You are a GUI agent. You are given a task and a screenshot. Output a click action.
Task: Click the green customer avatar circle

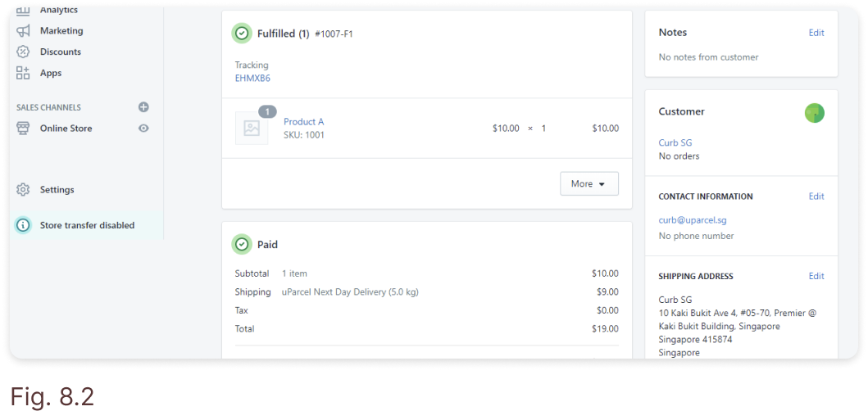coord(814,113)
